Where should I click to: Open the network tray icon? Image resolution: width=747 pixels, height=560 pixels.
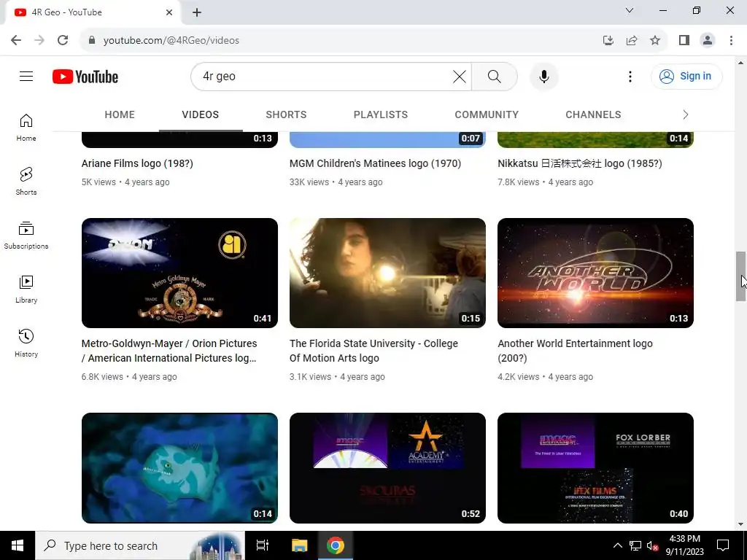pyautogui.click(x=635, y=545)
